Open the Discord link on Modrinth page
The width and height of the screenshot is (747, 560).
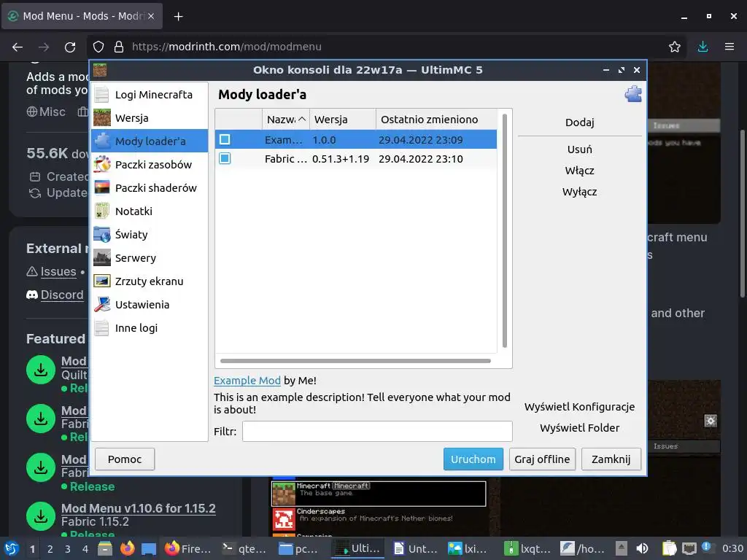[x=62, y=295]
